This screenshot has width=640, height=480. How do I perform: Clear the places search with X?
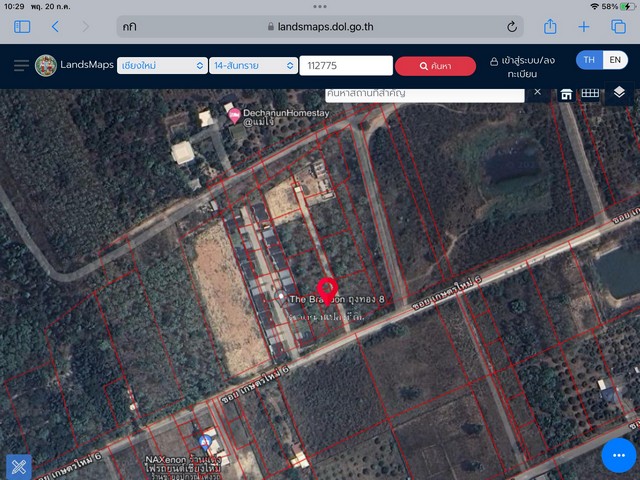coord(538,92)
